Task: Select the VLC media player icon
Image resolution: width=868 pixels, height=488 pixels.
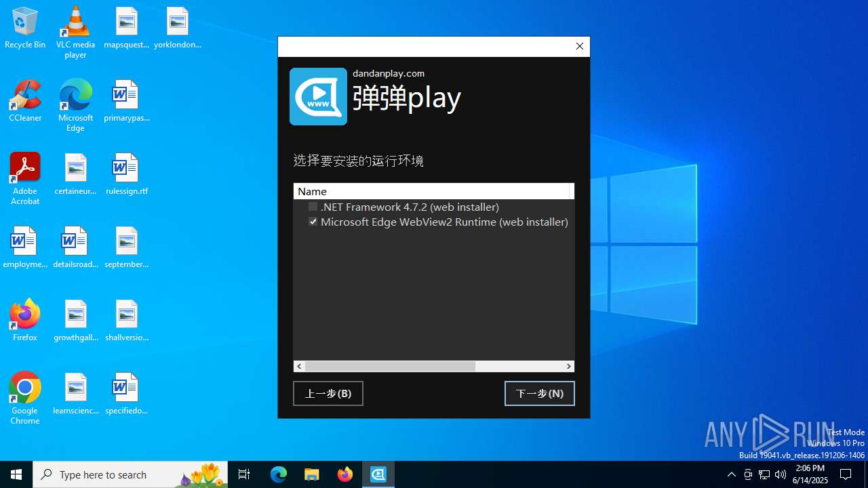Action: pyautogui.click(x=75, y=33)
